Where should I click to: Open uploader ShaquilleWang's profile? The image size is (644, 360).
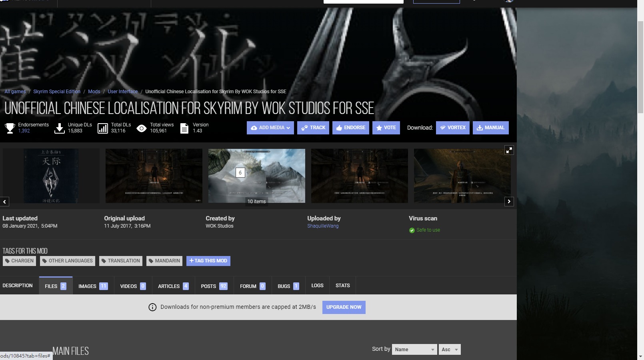coord(323,226)
